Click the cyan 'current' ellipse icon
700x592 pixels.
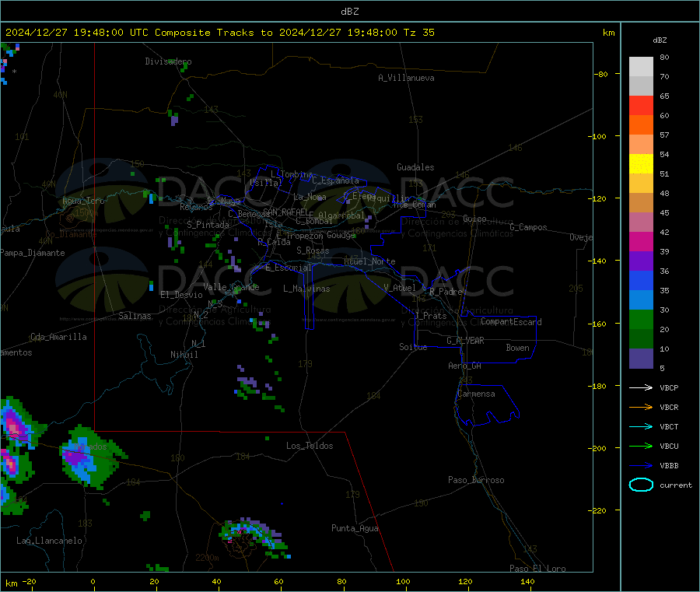click(x=641, y=485)
